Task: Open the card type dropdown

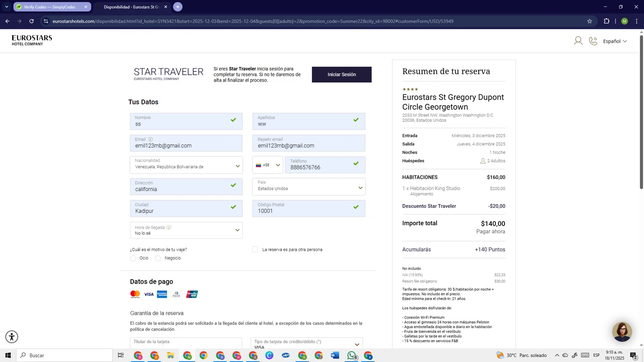Action: coord(307,343)
